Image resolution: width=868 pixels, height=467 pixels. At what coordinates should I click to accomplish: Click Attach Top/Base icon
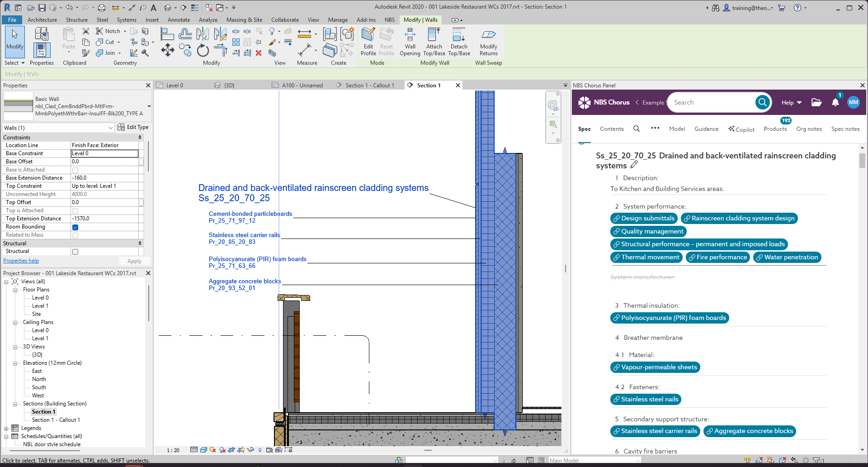pos(434,35)
